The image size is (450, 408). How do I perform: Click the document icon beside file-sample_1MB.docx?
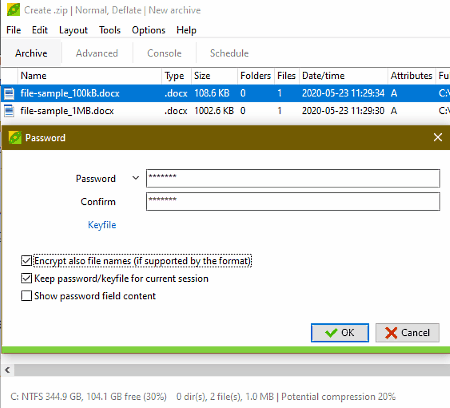pyautogui.click(x=9, y=111)
